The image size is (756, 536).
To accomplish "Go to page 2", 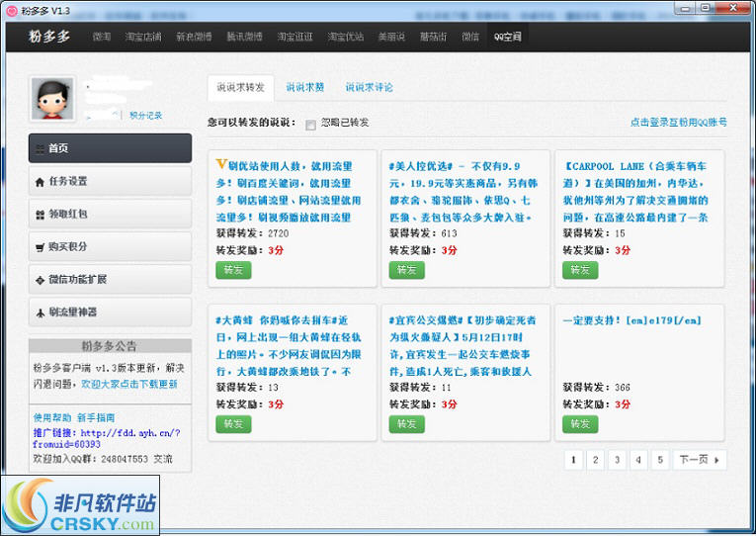I will pyautogui.click(x=595, y=460).
